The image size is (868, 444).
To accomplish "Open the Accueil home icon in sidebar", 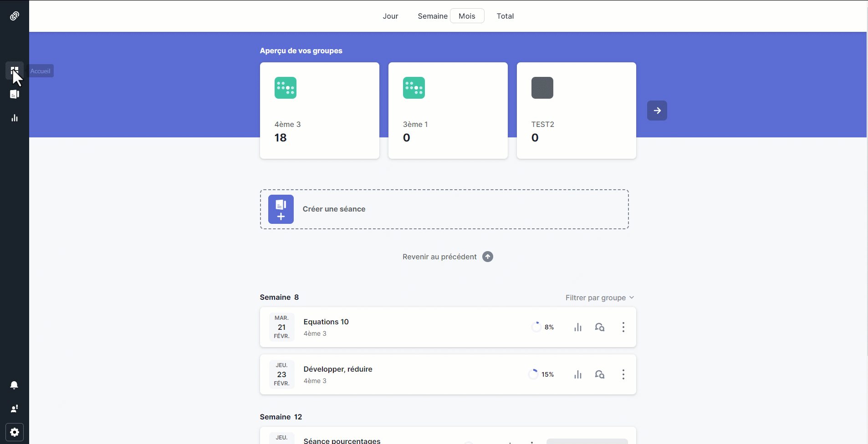I will tap(15, 71).
